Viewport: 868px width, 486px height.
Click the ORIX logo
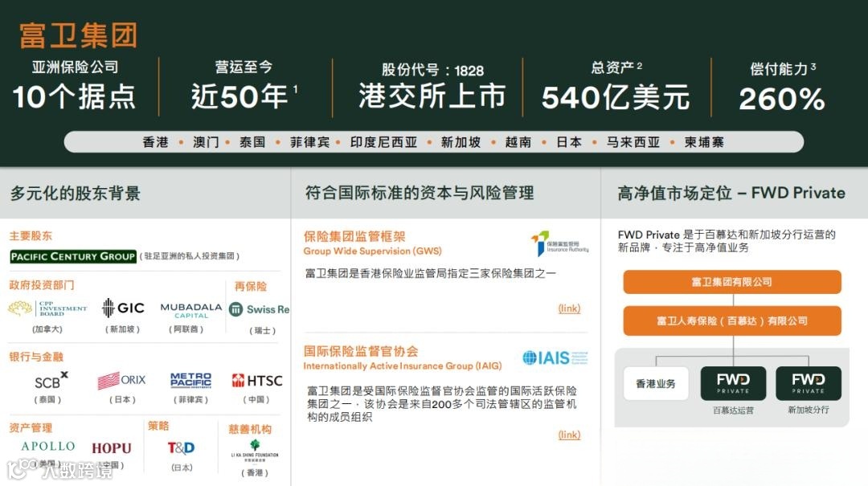click(121, 380)
